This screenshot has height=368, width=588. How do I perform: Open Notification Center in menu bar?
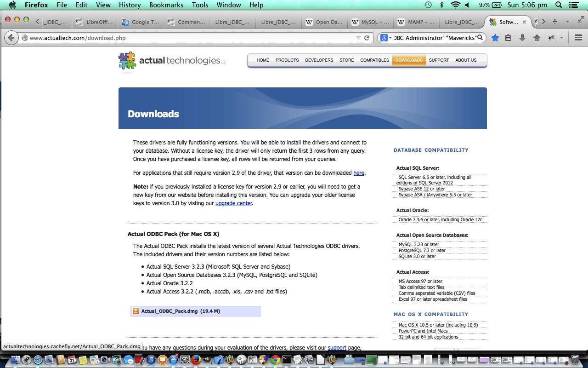575,5
